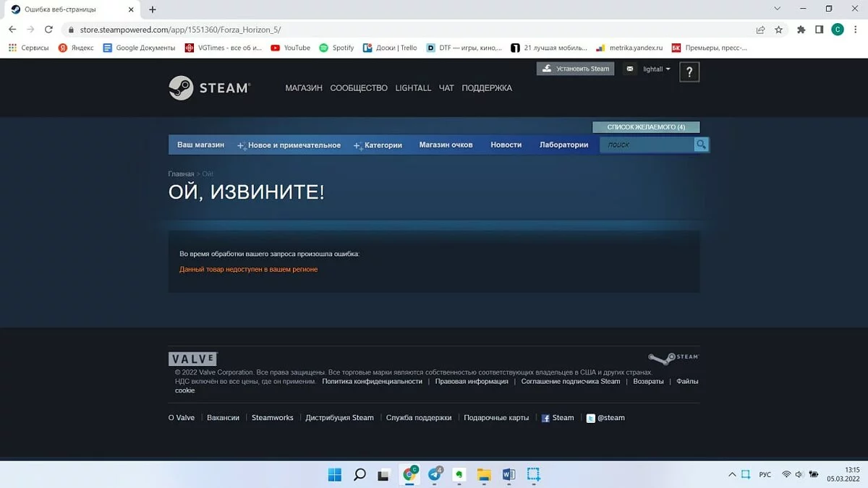The width and height of the screenshot is (868, 488).
Task: Open СПИСОК ЖЕЛАЕМОГО (4) wishlist button
Action: [646, 127]
